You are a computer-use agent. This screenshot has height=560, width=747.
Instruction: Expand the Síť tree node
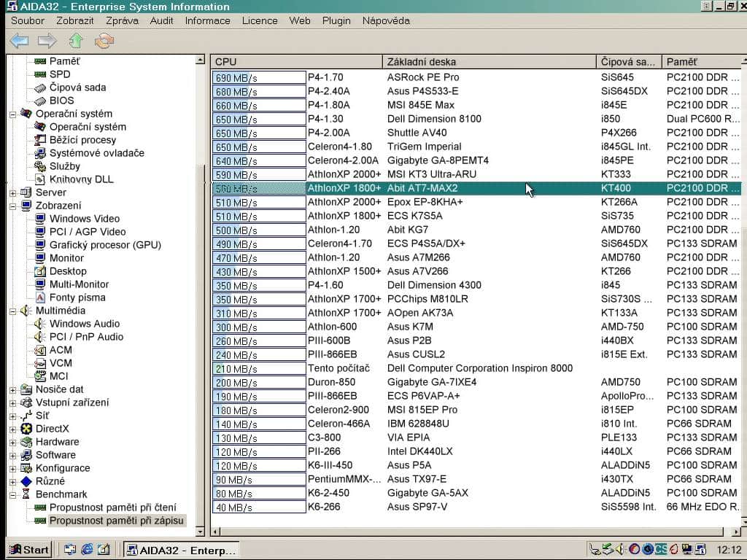tap(13, 416)
